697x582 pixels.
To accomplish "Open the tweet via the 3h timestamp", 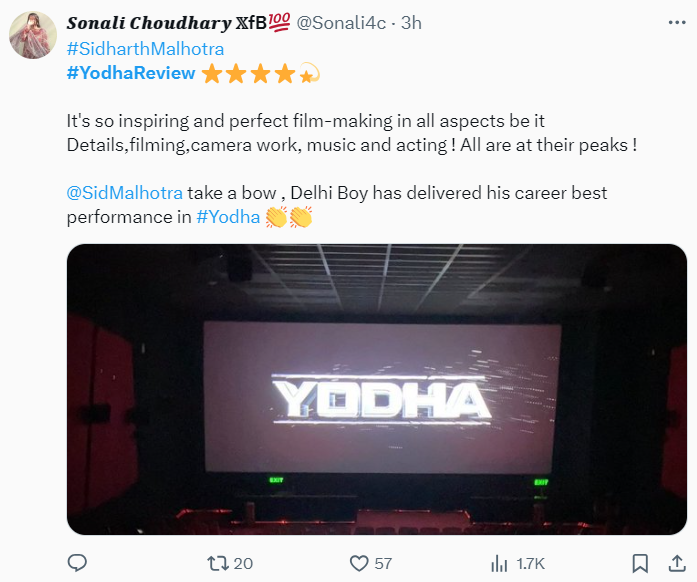I will [x=410, y=23].
